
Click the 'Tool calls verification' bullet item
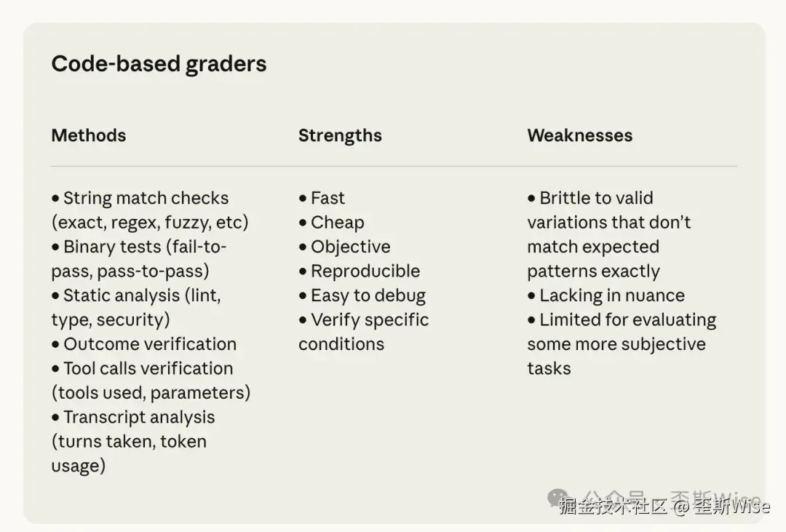click(x=151, y=381)
